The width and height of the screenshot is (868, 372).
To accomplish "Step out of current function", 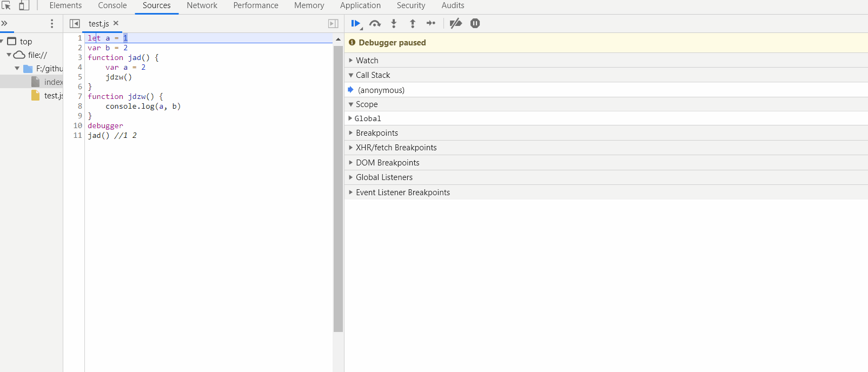I will [413, 23].
